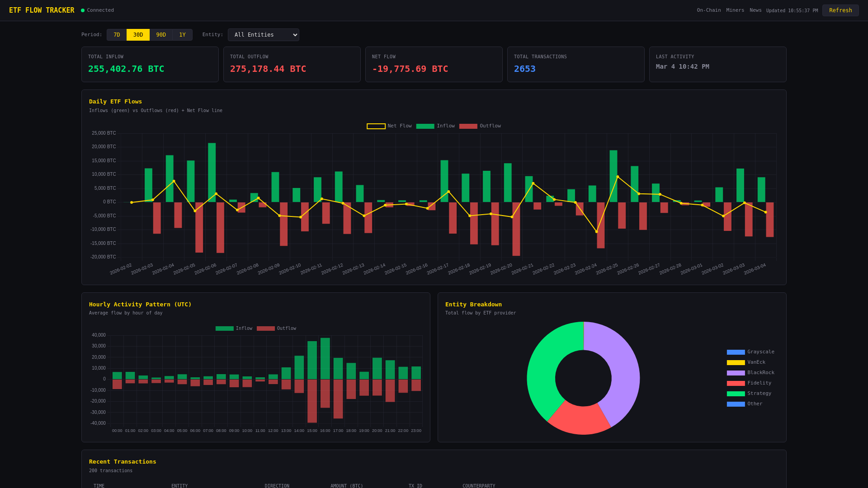Click the Strategy green legend marker
This screenshot has width=868, height=488.
(x=735, y=393)
